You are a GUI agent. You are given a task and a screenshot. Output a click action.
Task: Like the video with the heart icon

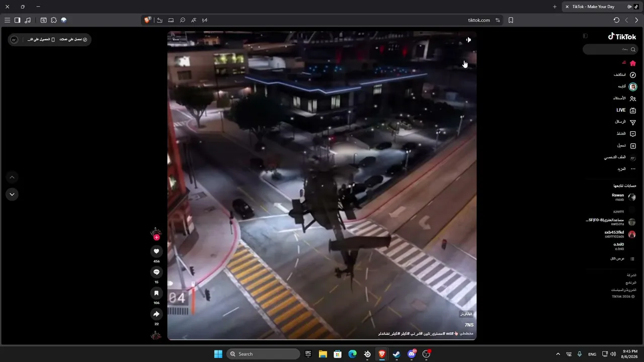(x=156, y=251)
